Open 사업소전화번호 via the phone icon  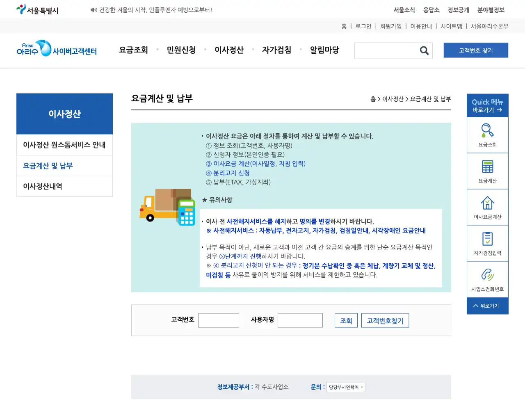click(487, 274)
